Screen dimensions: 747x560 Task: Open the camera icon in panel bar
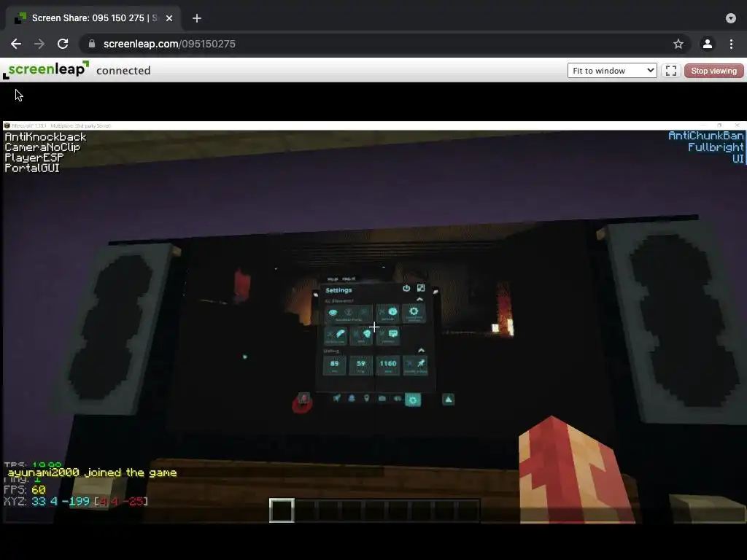point(382,398)
